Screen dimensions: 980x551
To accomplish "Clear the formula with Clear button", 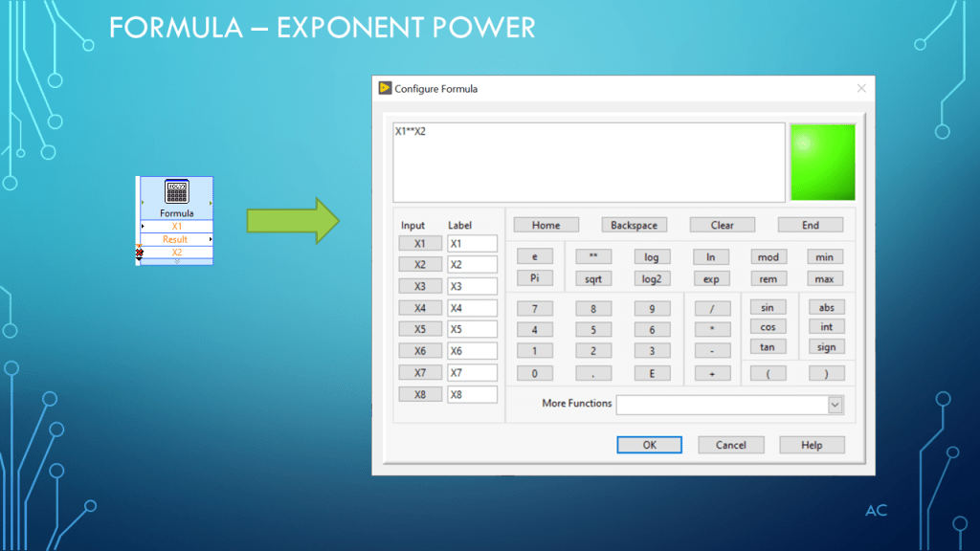I will click(722, 225).
